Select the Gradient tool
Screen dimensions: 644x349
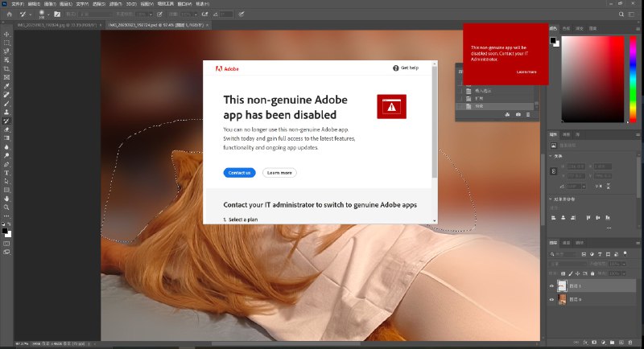point(6,138)
